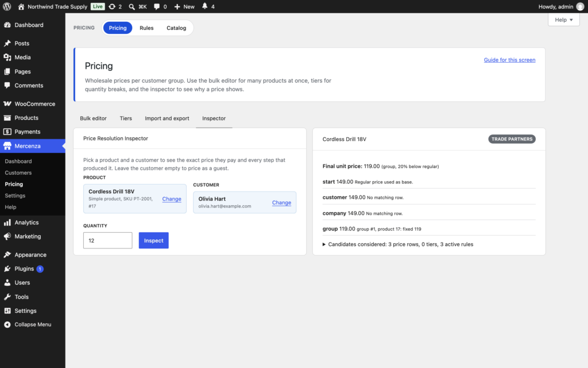Click the Analytics bar chart icon

tap(7, 223)
